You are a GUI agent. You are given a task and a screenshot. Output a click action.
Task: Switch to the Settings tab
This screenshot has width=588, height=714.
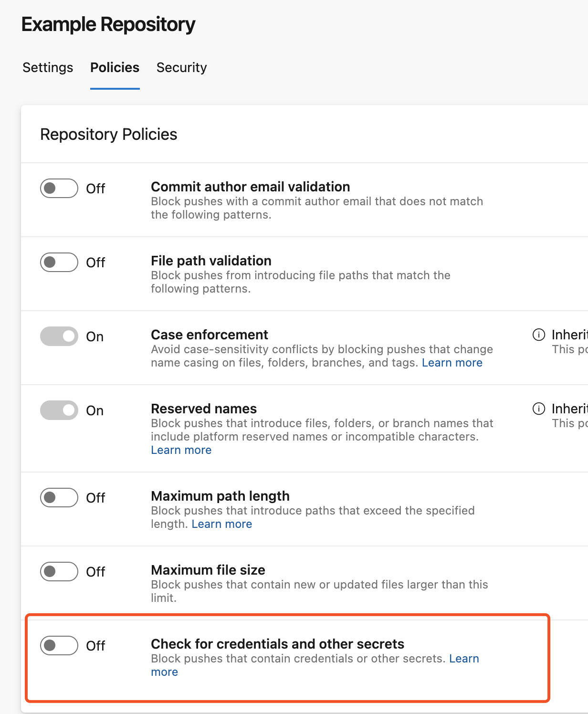(x=47, y=68)
